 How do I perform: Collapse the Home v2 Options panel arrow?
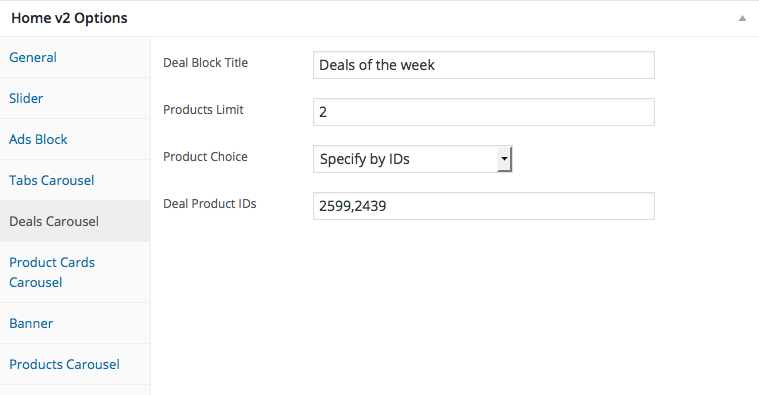(742, 18)
